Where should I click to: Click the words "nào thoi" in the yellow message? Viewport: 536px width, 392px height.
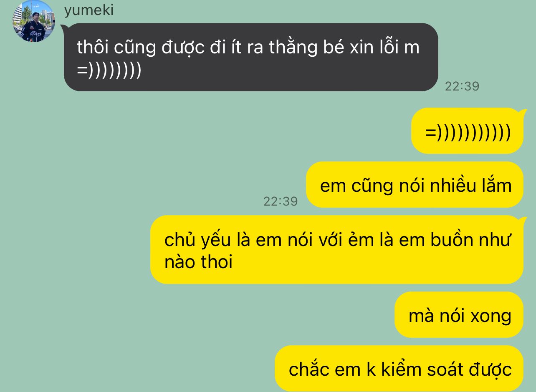(x=199, y=263)
